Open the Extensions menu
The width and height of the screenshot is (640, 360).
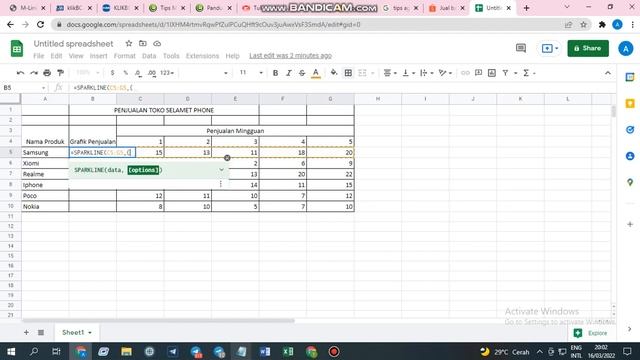coord(202,56)
